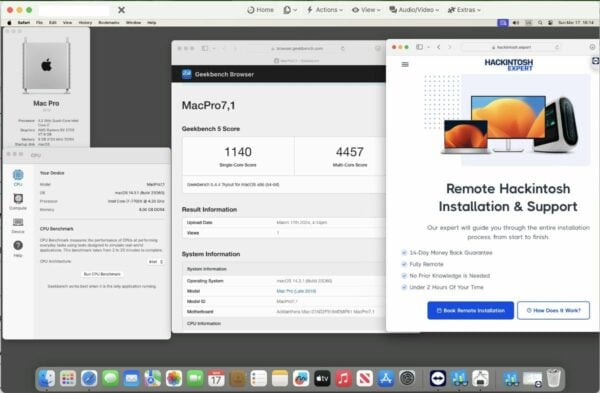Open Mail from the Dock

131,378
